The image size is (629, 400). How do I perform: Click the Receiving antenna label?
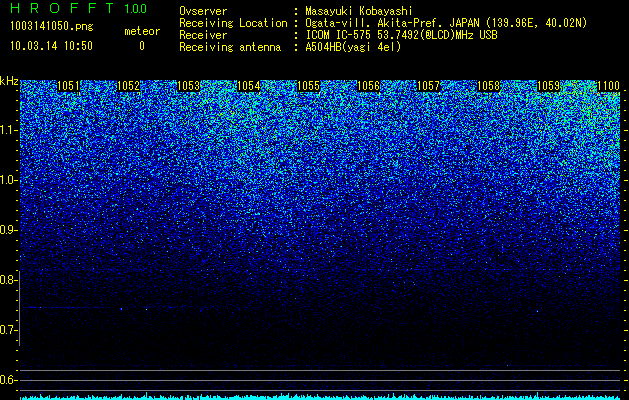click(230, 47)
